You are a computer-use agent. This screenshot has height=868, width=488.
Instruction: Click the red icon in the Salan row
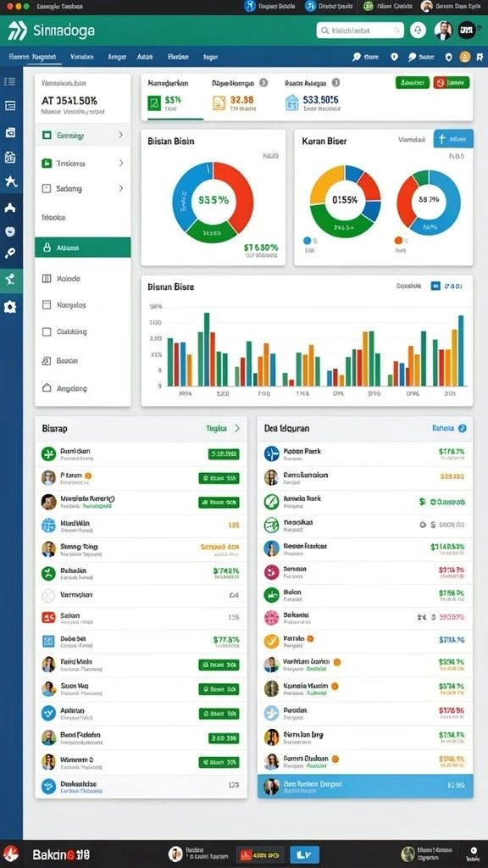(x=48, y=618)
